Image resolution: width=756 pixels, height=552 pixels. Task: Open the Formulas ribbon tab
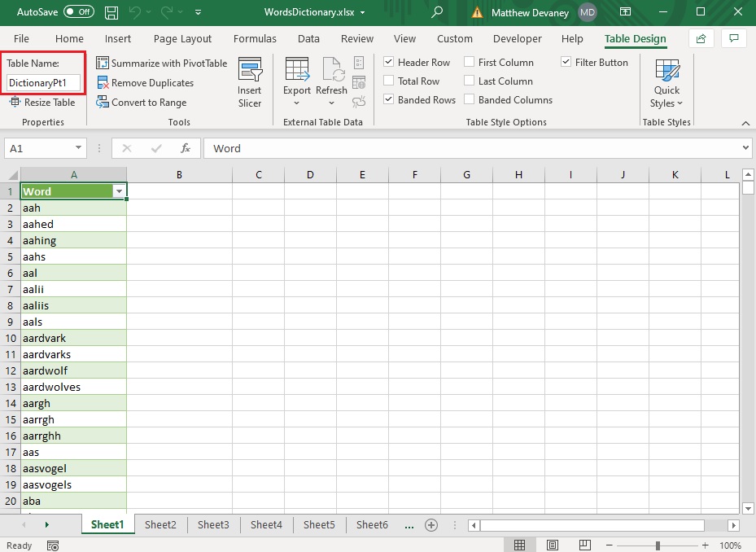pos(255,38)
